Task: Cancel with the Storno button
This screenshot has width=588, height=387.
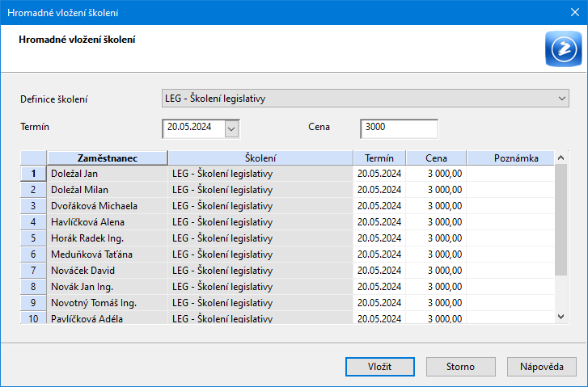Action: (x=460, y=366)
